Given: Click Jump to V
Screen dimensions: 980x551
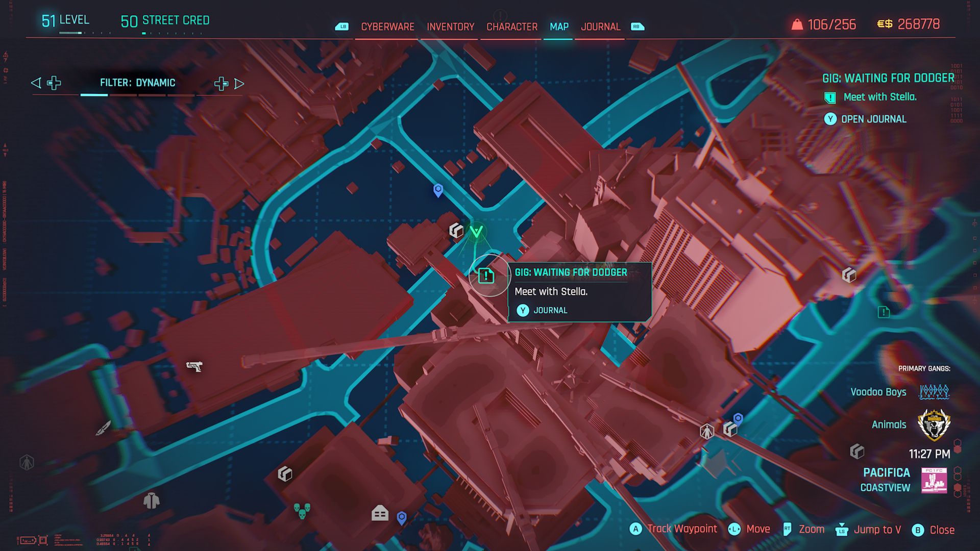Looking at the screenshot, I should tap(868, 530).
